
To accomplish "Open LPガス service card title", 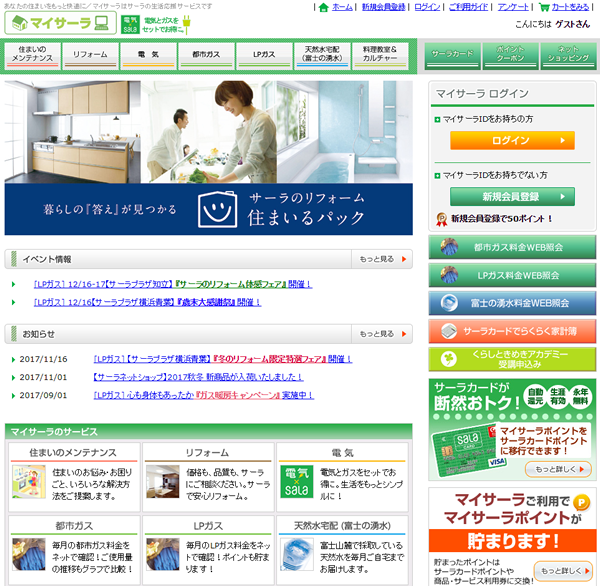I will (x=208, y=526).
